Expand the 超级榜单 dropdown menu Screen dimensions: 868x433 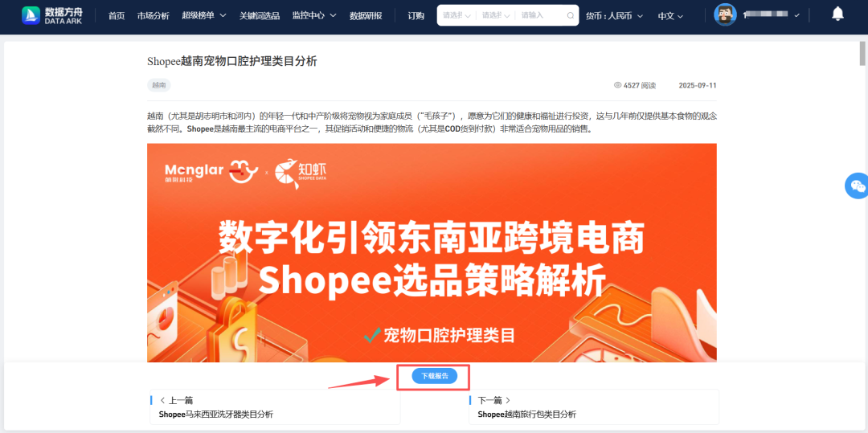coord(203,15)
